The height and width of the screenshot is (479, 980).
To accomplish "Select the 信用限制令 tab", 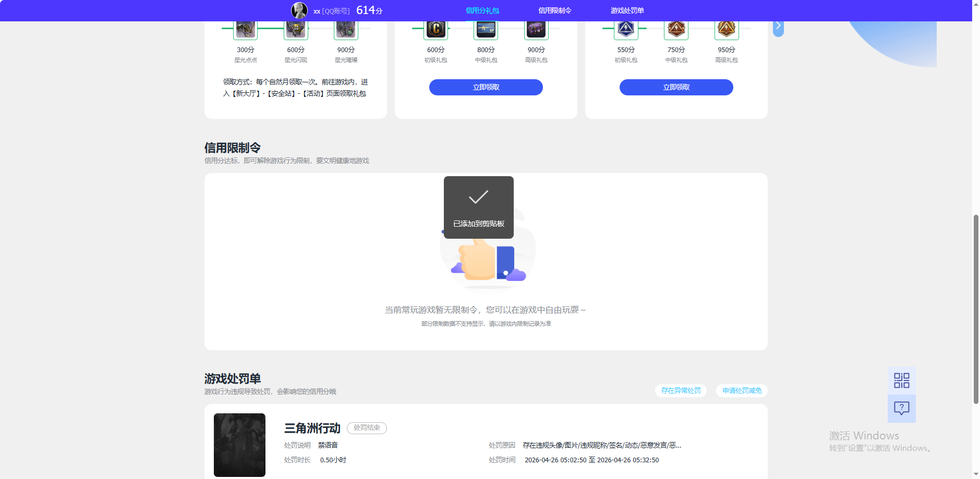I will (555, 10).
